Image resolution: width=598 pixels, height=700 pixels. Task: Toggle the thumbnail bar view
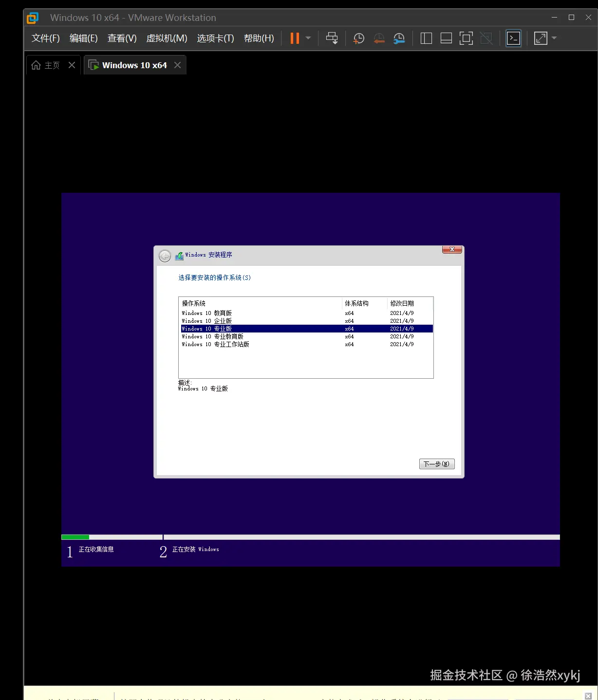tap(446, 38)
